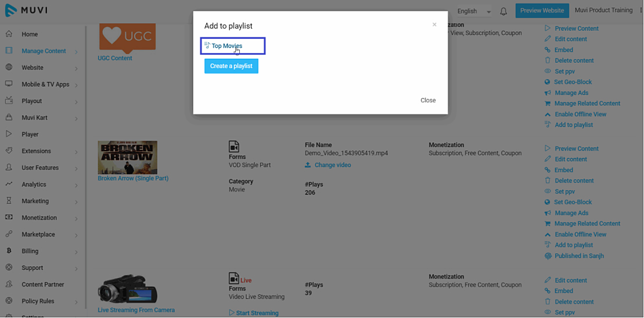644x318 pixels.
Task: Click the Close text button in dialog
Action: (428, 101)
